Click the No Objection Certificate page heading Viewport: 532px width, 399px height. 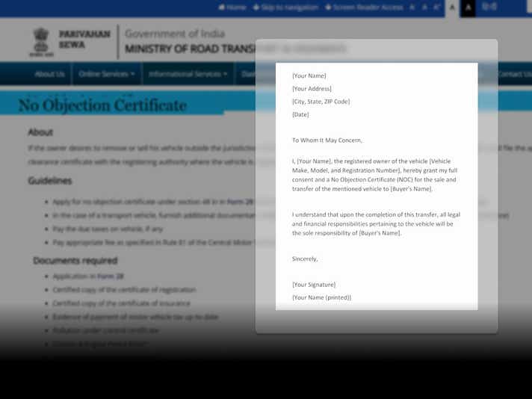[x=102, y=105]
